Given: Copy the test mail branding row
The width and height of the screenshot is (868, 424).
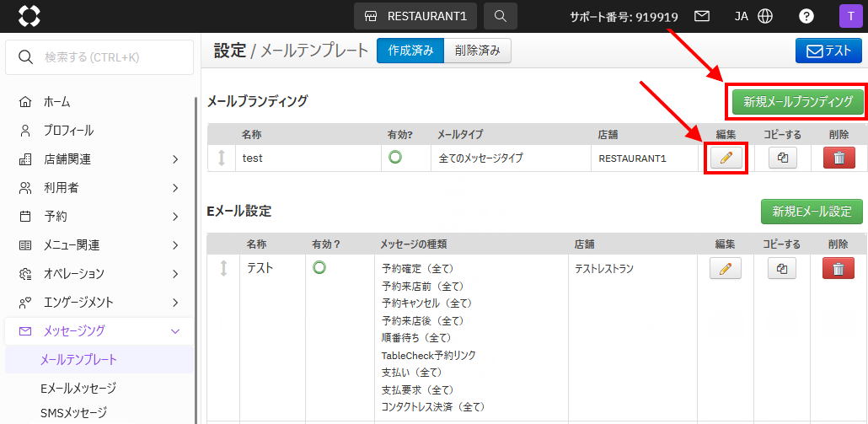Looking at the screenshot, I should tap(782, 158).
